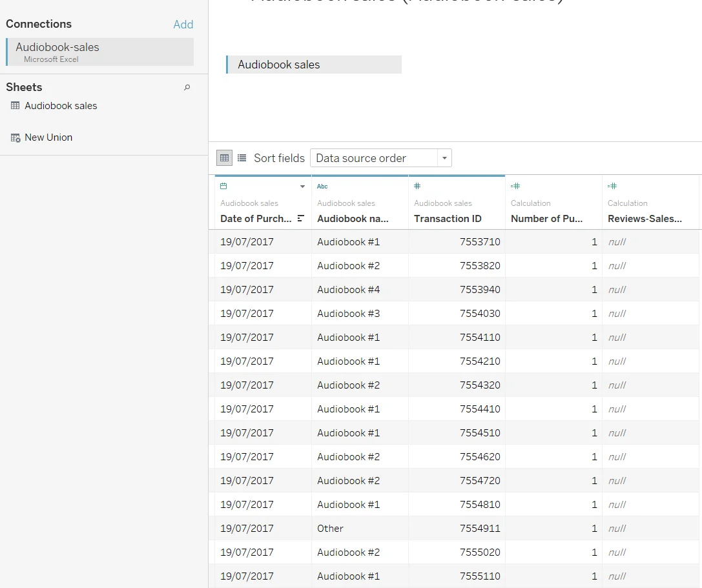The height and width of the screenshot is (588, 702).
Task: Select the Audiobook-sales Excel connection
Action: 100,52
